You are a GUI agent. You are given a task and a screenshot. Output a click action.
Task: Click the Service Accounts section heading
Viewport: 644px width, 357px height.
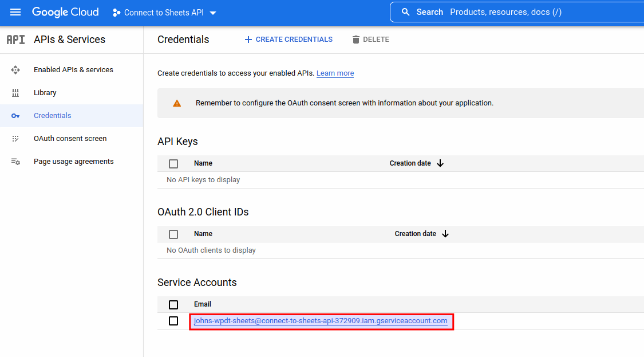(197, 283)
